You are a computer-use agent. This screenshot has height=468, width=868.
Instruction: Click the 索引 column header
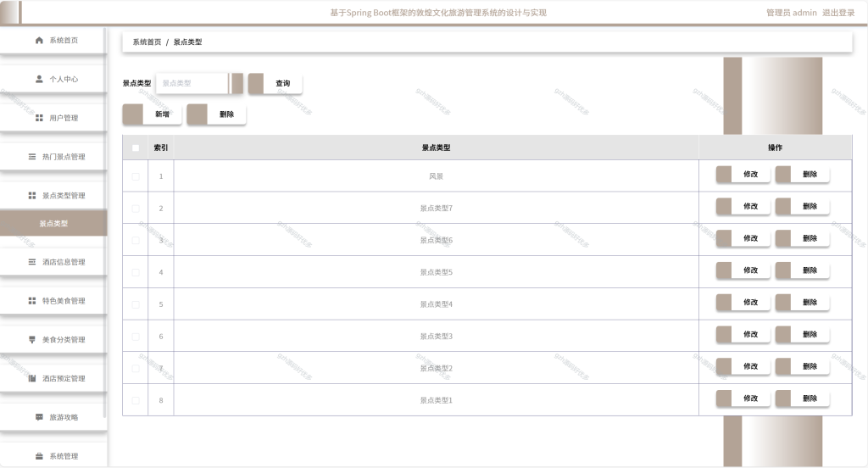coord(160,148)
